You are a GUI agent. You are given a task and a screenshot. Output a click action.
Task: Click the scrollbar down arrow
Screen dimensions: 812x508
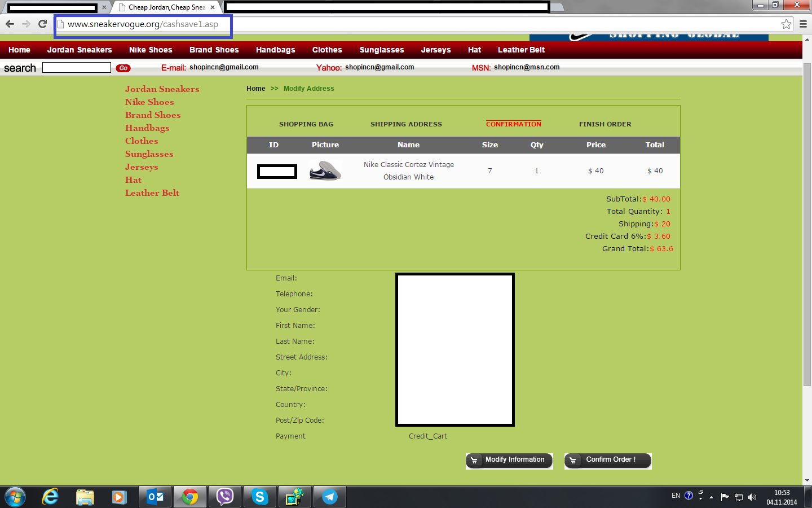(x=807, y=480)
